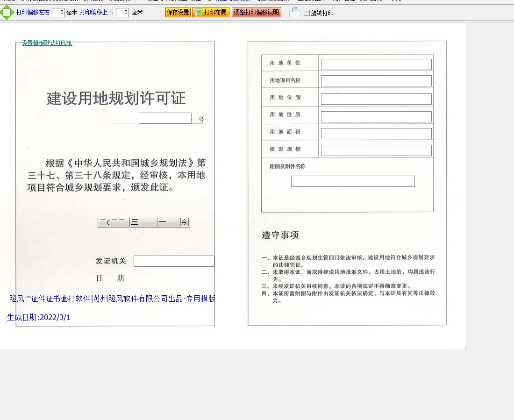Enable the 旋转打印 checkbox
514x420 pixels.
click(307, 13)
